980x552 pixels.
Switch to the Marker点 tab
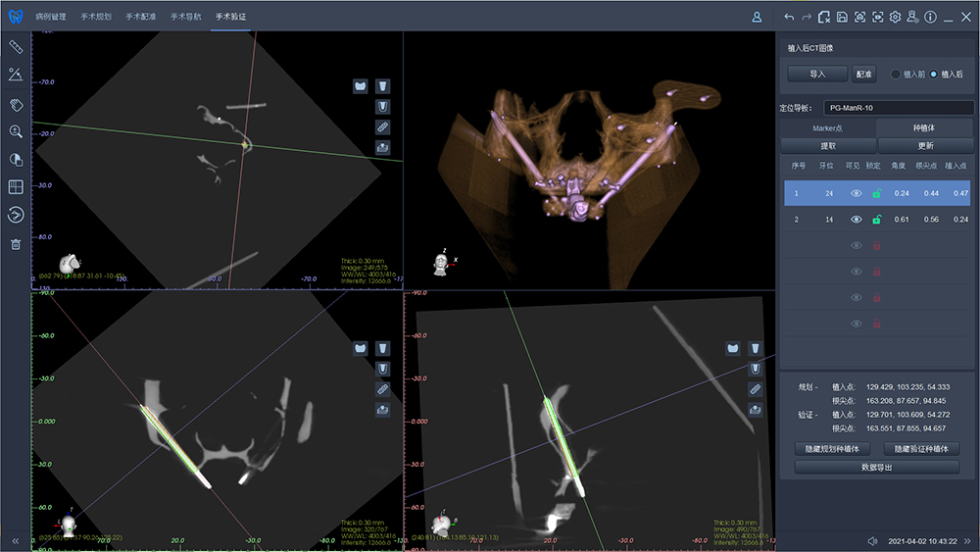[827, 128]
